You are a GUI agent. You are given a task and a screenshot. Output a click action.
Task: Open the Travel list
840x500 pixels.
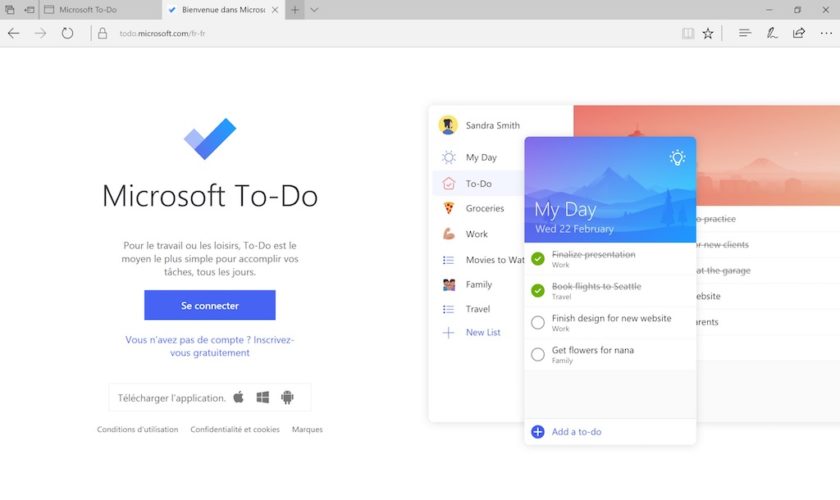(x=478, y=309)
